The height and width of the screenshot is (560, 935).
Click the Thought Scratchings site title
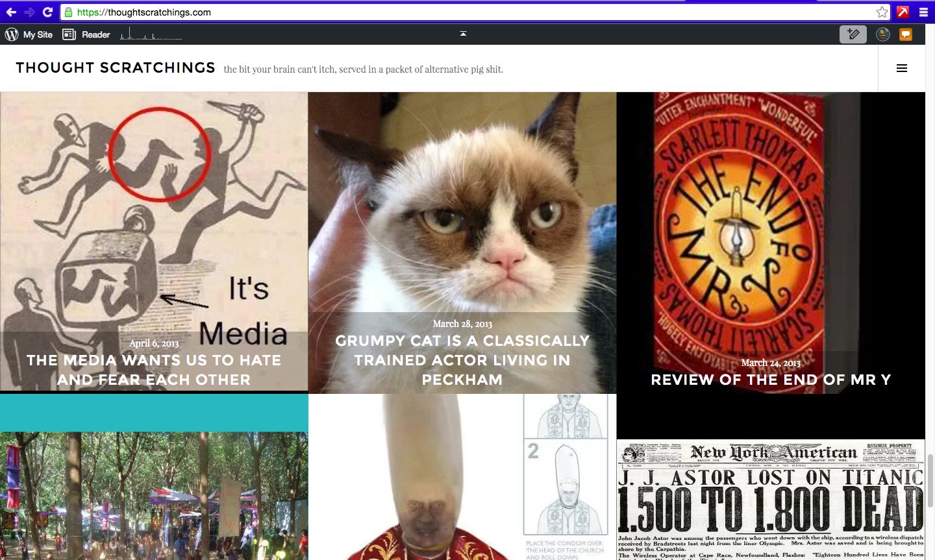pos(116,68)
